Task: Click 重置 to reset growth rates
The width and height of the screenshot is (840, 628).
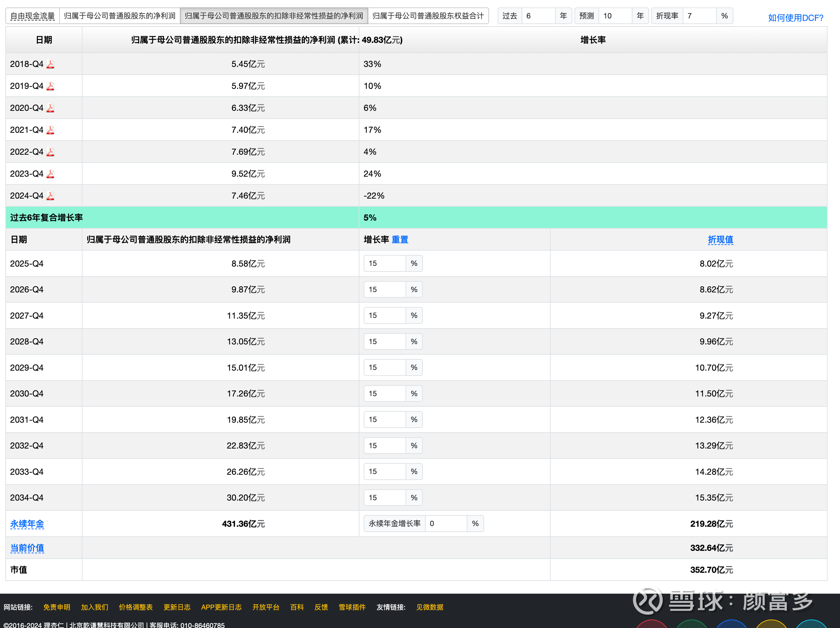Action: 400,240
